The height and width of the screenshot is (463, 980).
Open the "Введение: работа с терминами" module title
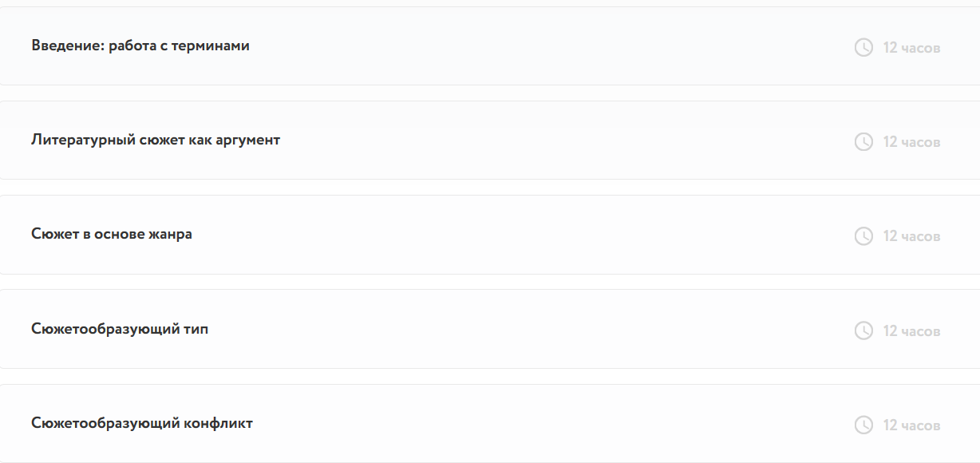(140, 46)
